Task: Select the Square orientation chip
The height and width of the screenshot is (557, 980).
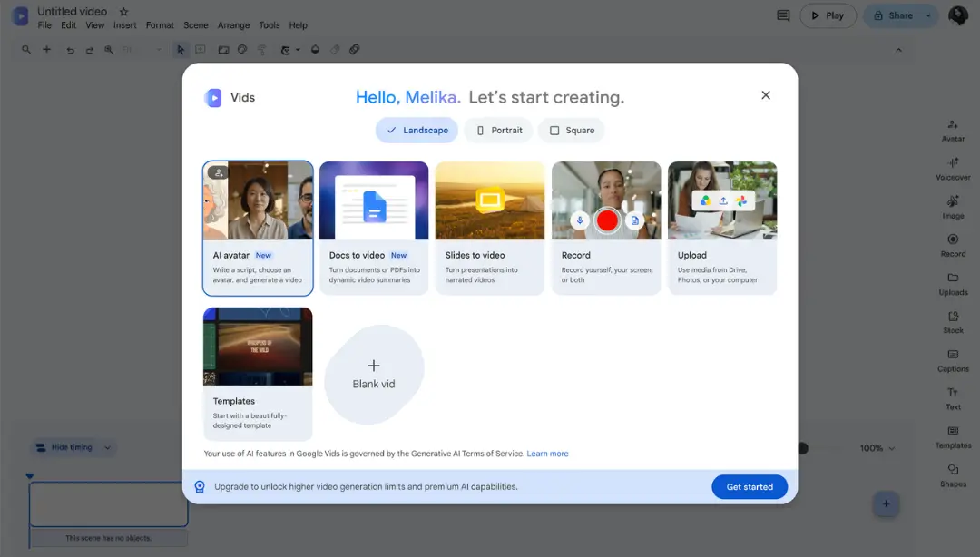Action: (572, 130)
